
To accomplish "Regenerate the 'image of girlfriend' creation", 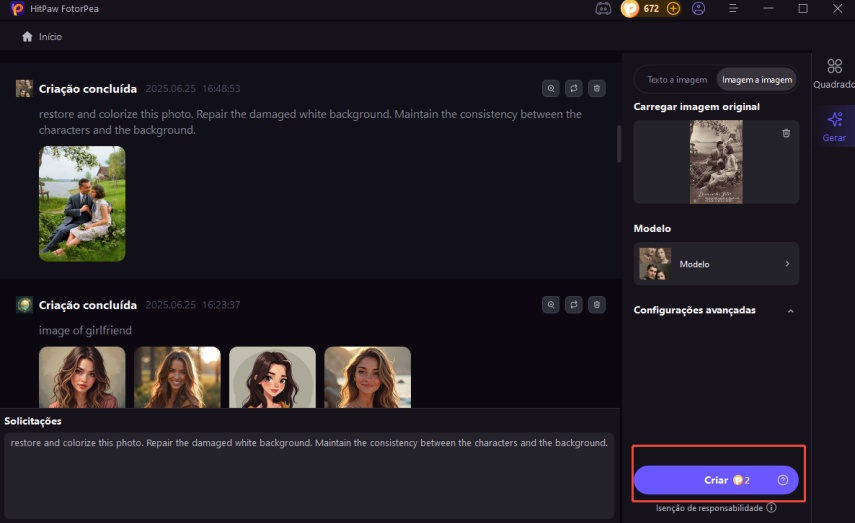I will point(574,305).
